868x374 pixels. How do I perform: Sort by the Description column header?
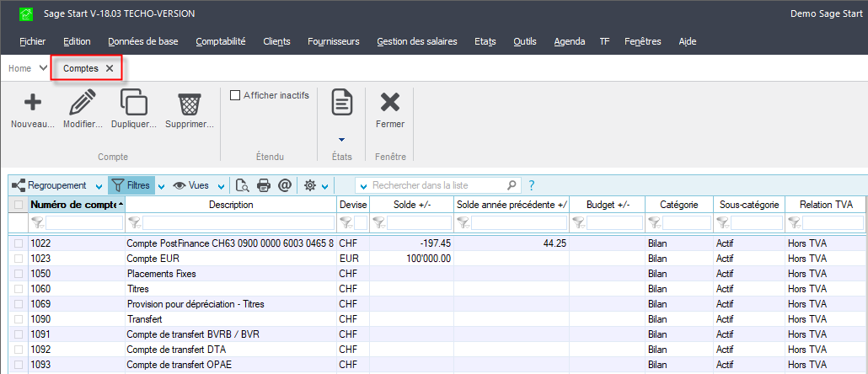click(232, 205)
